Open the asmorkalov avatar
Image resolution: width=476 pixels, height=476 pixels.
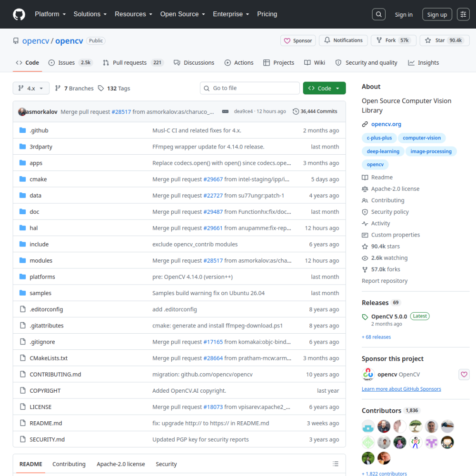tap(22, 112)
